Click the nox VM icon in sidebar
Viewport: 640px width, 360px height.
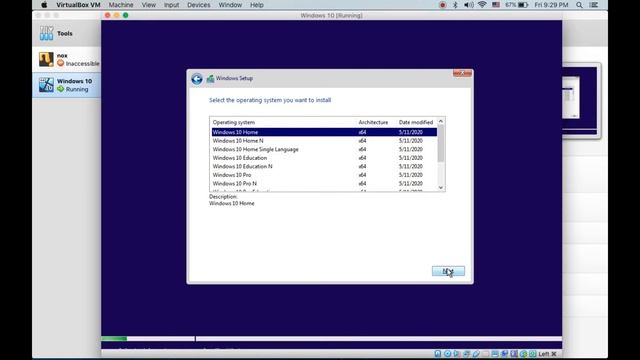(x=46, y=59)
